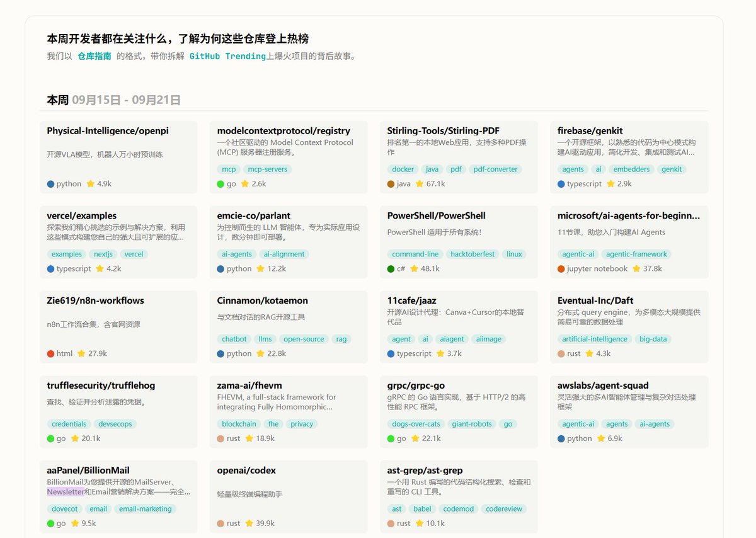Select the aiimage tag
Image resolution: width=756 pixels, height=538 pixels.
(x=488, y=340)
